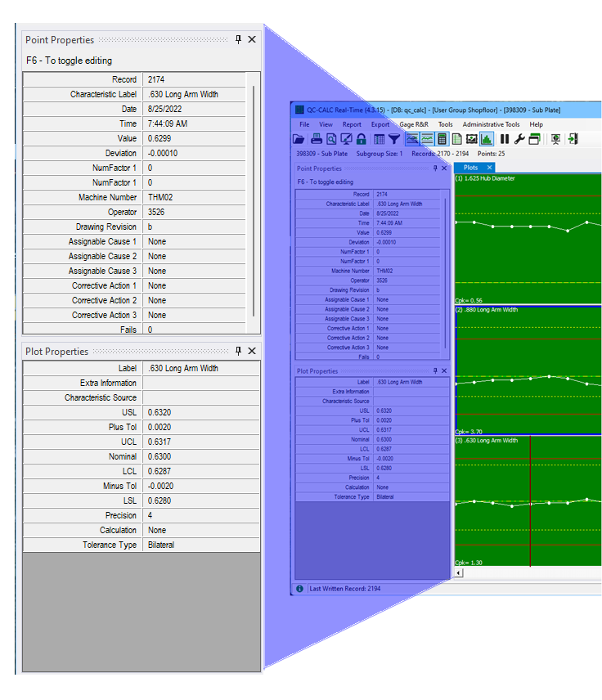
Task: Toggle the second plot view icon with green line
Action: pyautogui.click(x=427, y=139)
